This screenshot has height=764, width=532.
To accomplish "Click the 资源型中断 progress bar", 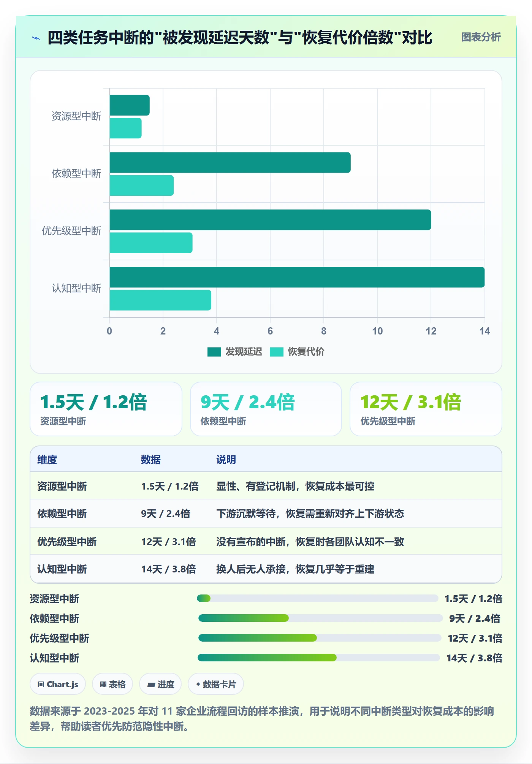I will coord(317,599).
